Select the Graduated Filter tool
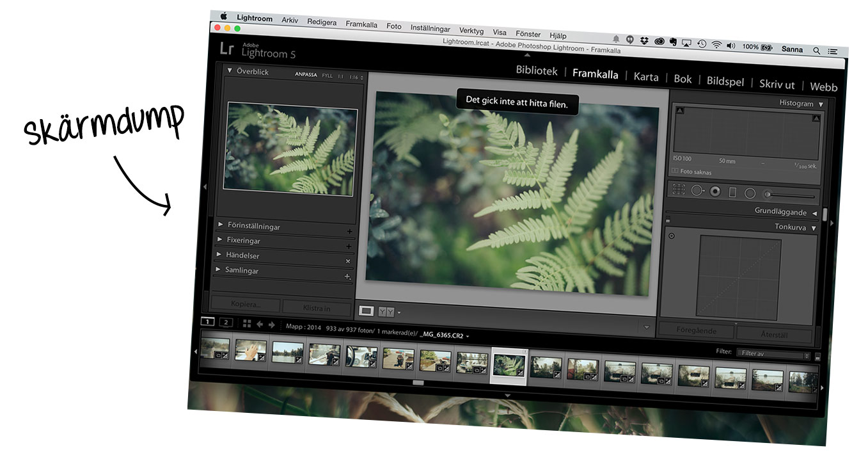 click(x=733, y=192)
